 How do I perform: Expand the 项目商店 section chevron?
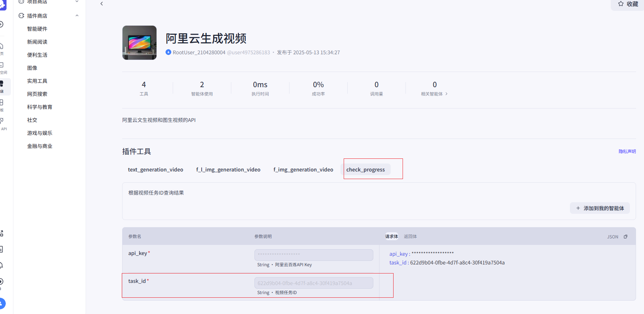[x=77, y=2]
